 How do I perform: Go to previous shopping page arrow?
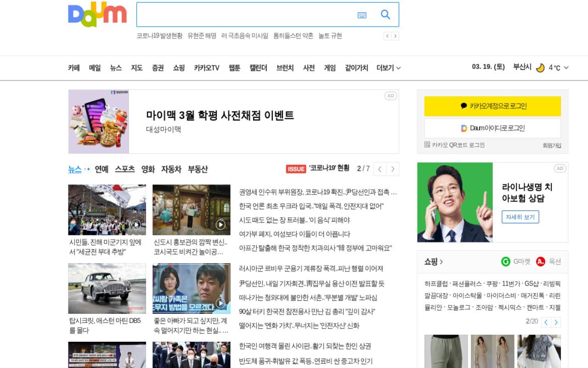(546, 322)
